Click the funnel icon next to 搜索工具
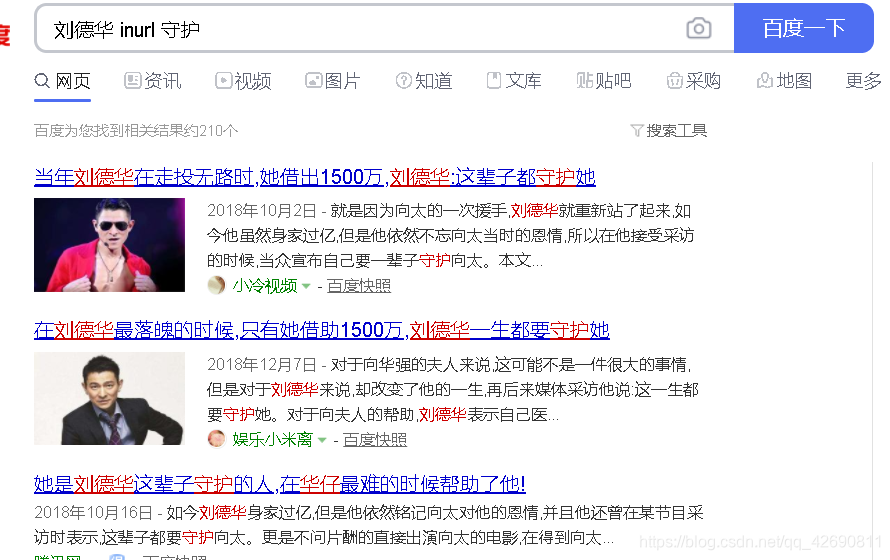This screenshot has height=560, width=890. coord(637,131)
